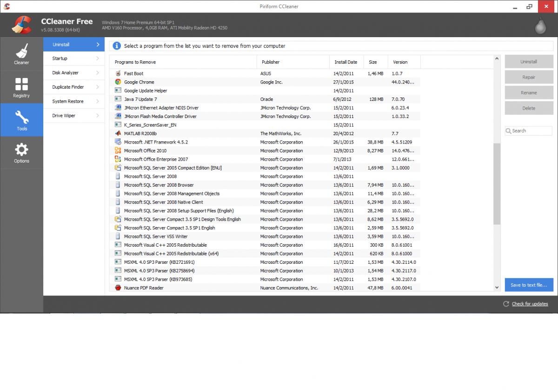This screenshot has width=558, height=392.
Task: Click the MSXML 4.0 SP3 Parser (KB973685) icon
Action: (x=118, y=279)
